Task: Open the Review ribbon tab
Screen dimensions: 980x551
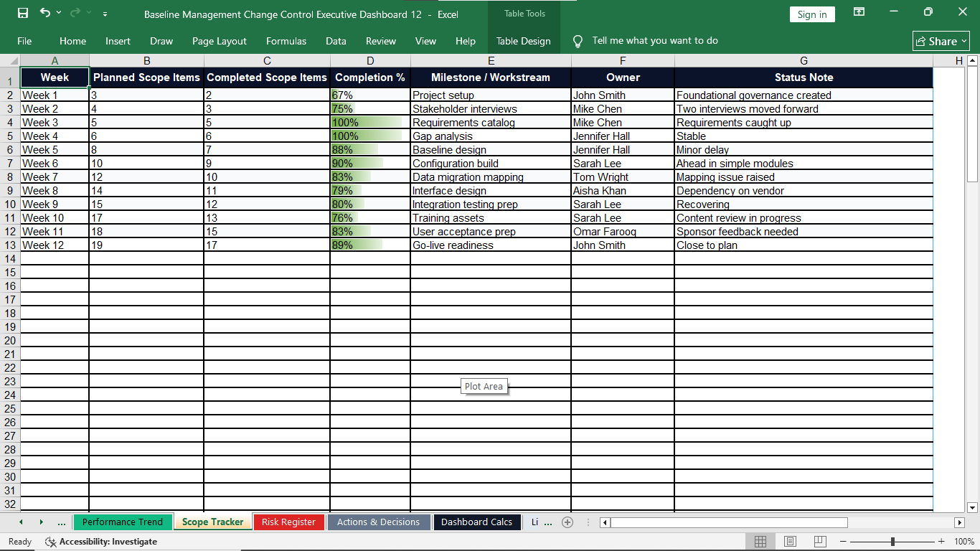Action: pyautogui.click(x=381, y=41)
